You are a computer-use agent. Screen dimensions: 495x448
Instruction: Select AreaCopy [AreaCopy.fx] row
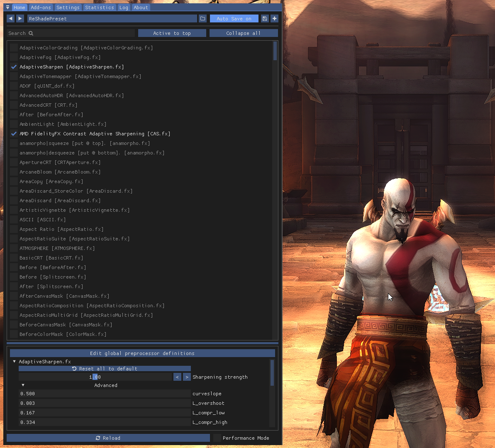[51, 181]
